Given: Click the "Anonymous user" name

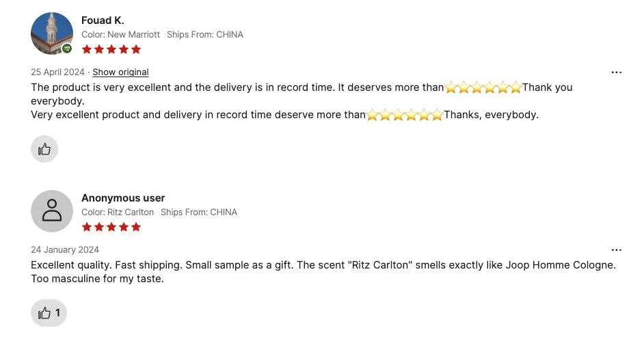Looking at the screenshot, I should coord(123,198).
